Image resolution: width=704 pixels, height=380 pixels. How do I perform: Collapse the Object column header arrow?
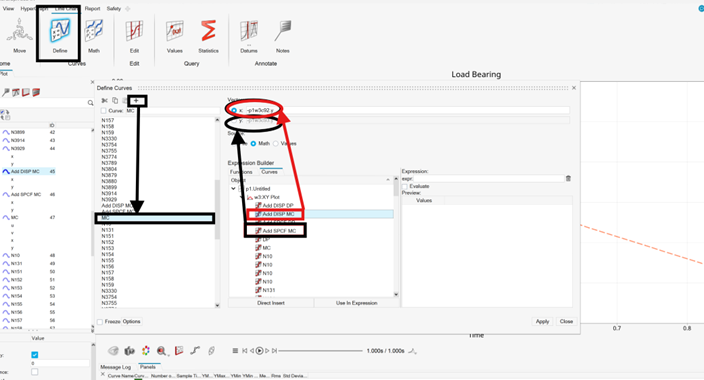point(388,180)
